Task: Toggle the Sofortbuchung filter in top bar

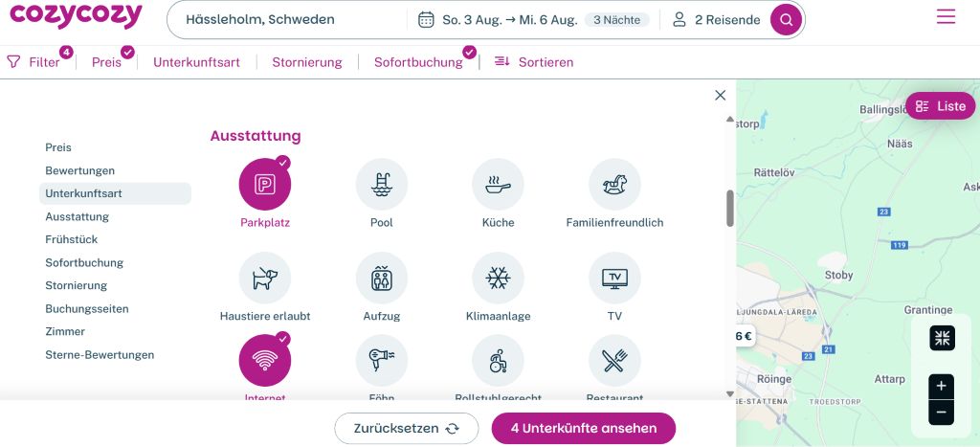Action: click(x=418, y=62)
